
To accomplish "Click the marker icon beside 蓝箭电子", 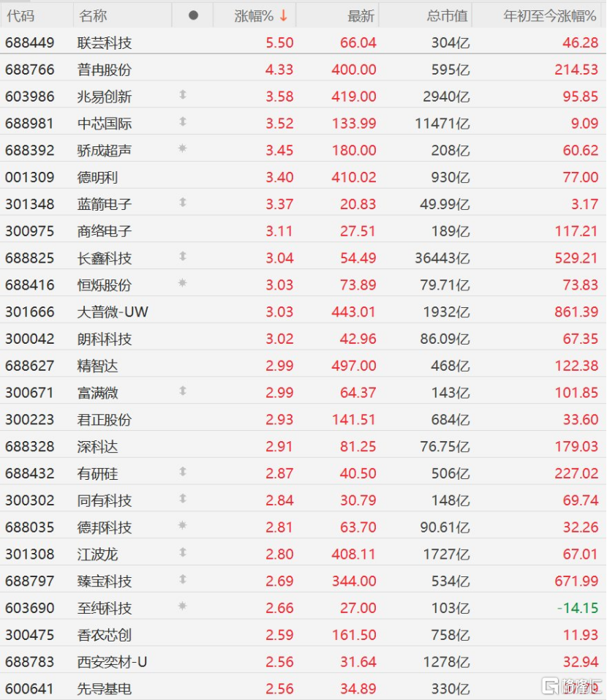I will tap(183, 202).
